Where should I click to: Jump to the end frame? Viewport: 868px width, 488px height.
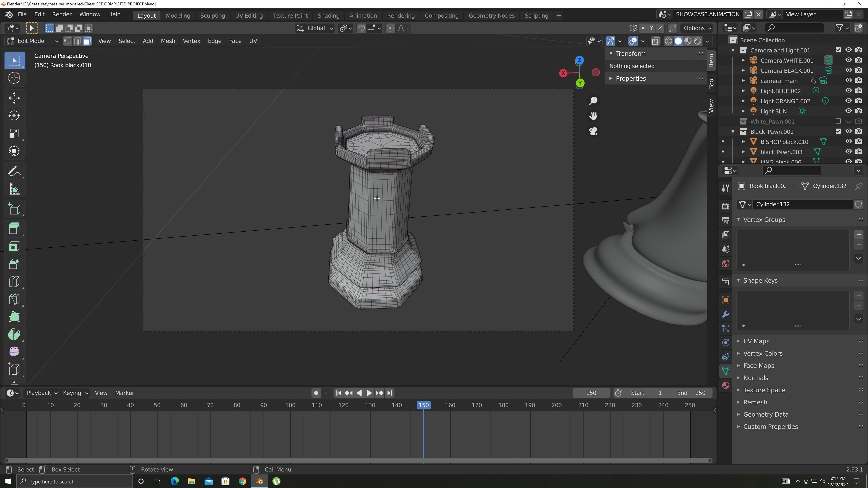(x=390, y=393)
